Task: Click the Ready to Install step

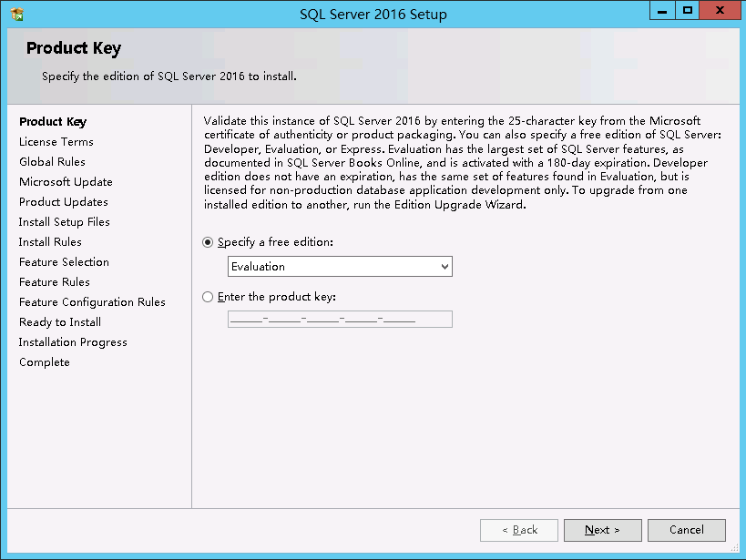Action: tap(60, 322)
